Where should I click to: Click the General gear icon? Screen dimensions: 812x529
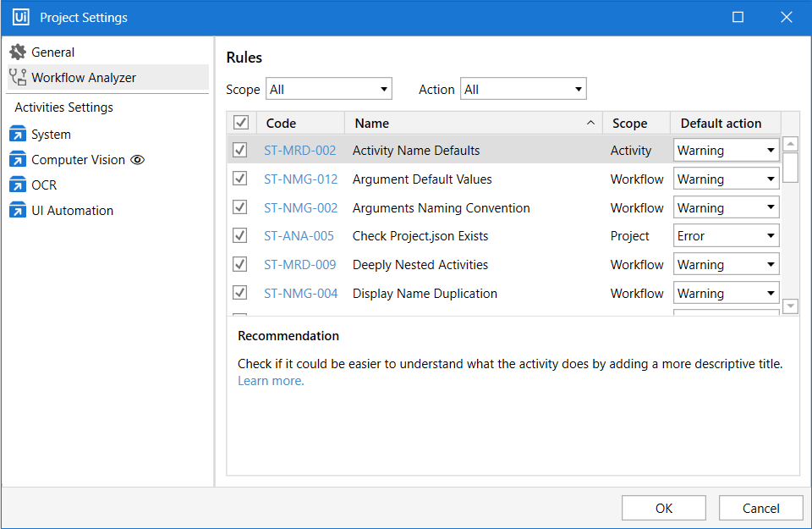tap(18, 52)
